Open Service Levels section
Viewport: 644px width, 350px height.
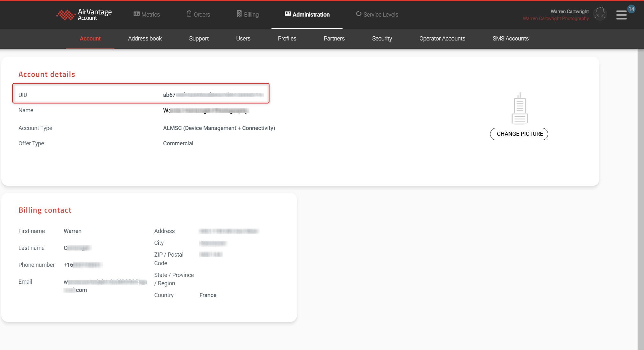(x=377, y=14)
